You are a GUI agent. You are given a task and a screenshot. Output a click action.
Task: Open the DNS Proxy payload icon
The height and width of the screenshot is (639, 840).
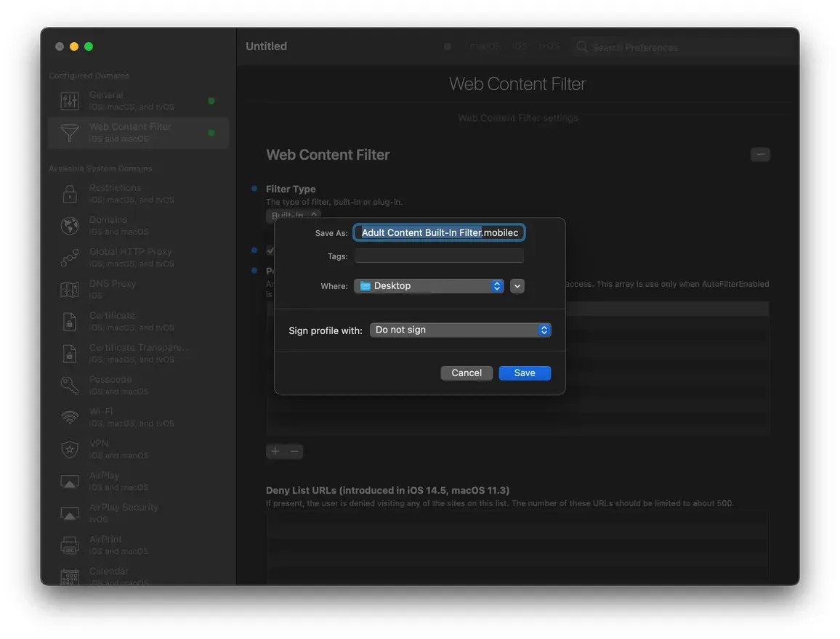(69, 288)
